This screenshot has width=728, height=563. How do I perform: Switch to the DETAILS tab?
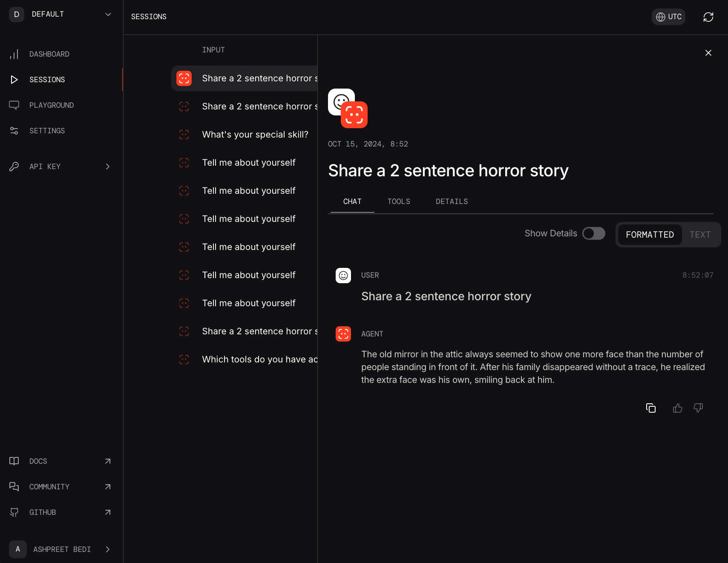pos(452,201)
